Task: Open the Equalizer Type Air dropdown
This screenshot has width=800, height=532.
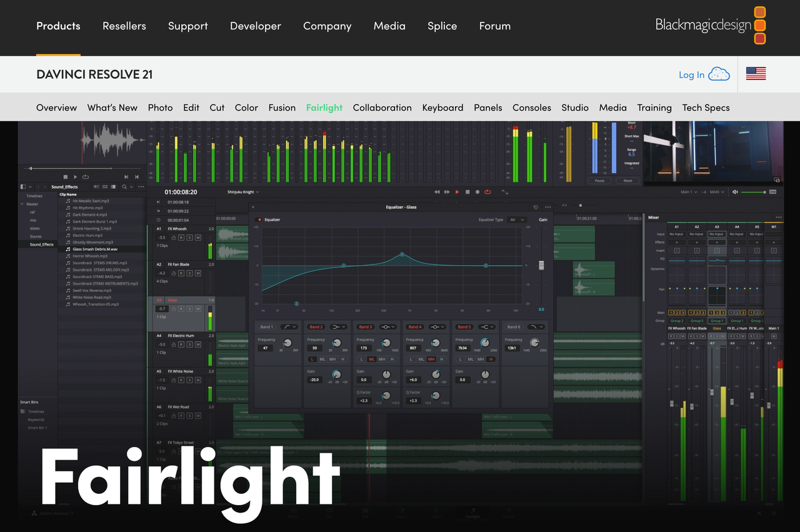Action: click(x=517, y=219)
